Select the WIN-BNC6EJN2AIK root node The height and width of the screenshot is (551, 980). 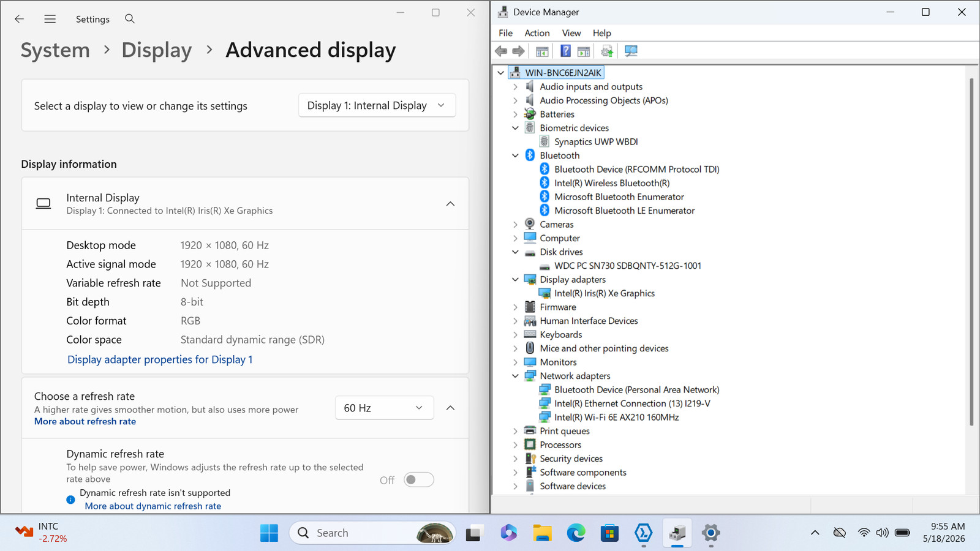point(563,73)
